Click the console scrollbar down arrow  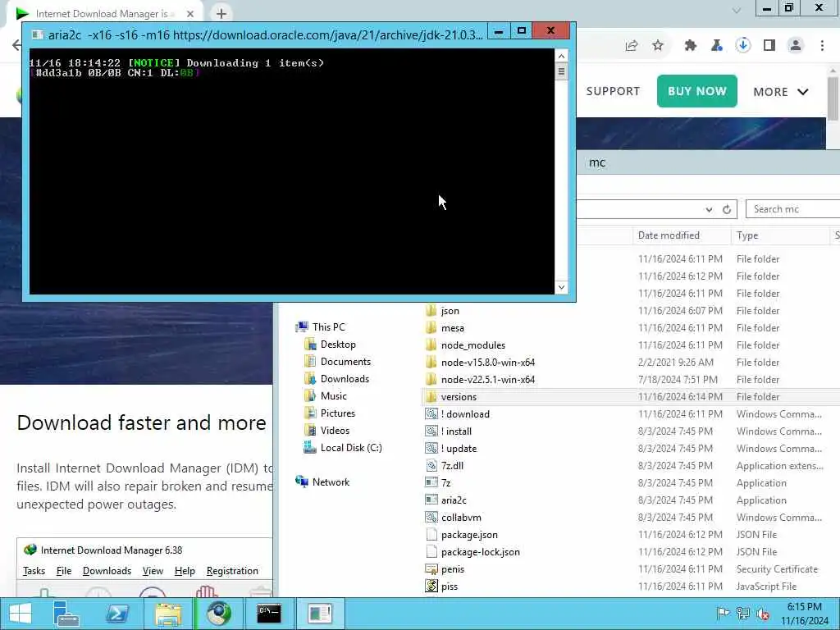click(x=561, y=287)
